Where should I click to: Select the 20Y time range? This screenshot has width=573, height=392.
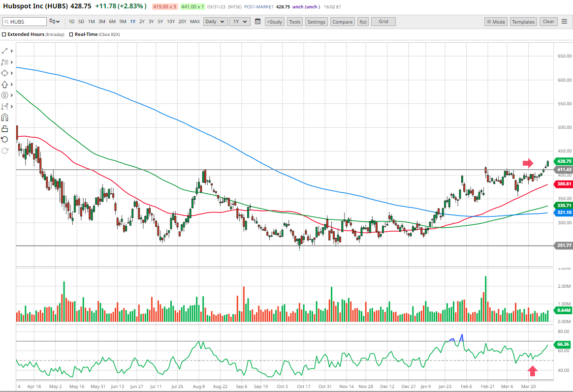tap(182, 22)
